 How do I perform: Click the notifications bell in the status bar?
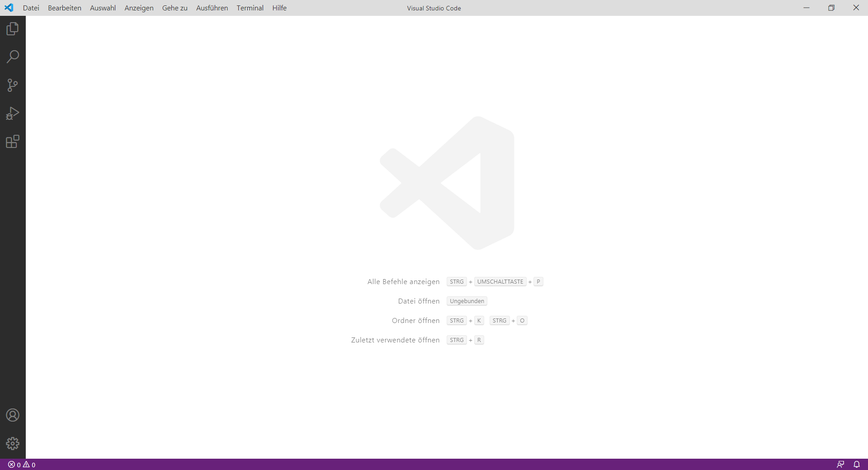click(x=857, y=464)
